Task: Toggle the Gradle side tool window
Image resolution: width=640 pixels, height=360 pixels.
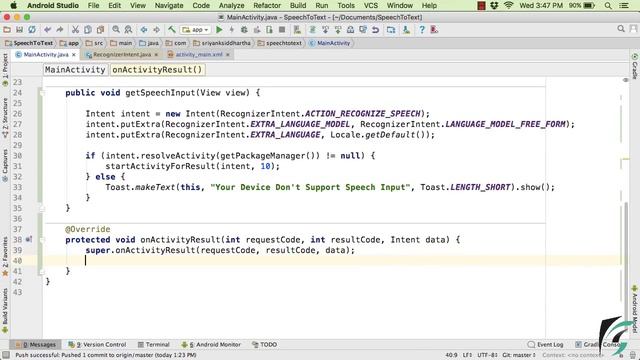Action: (x=635, y=66)
